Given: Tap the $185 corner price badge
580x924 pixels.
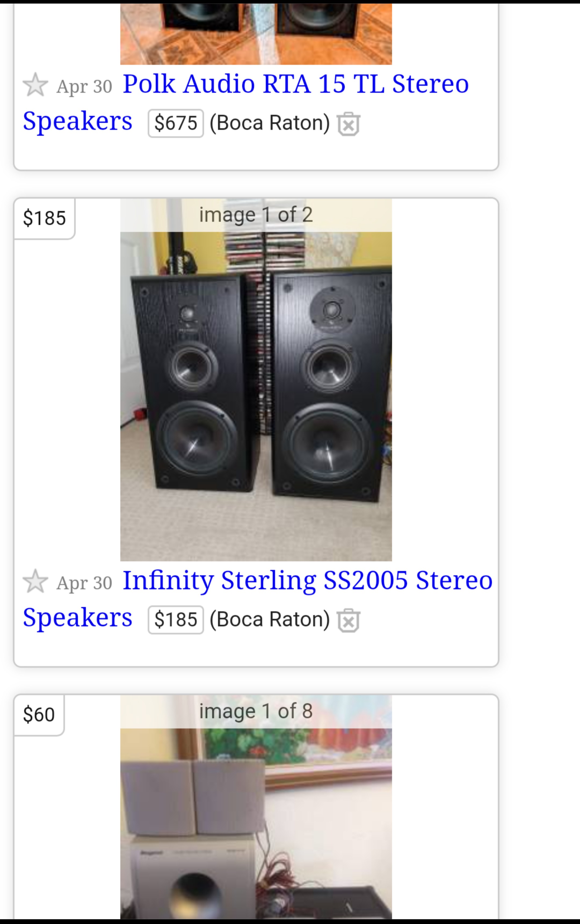Looking at the screenshot, I should tap(45, 218).
